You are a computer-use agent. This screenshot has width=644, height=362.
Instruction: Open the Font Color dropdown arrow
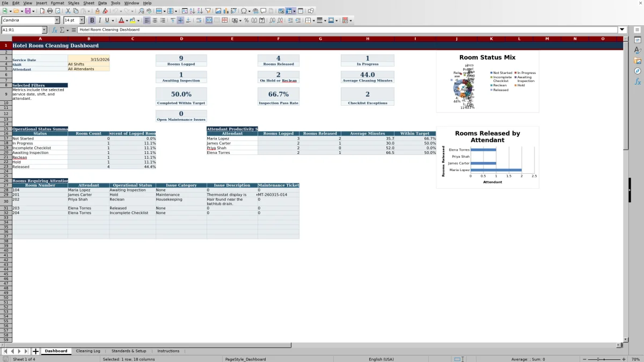coord(127,20)
